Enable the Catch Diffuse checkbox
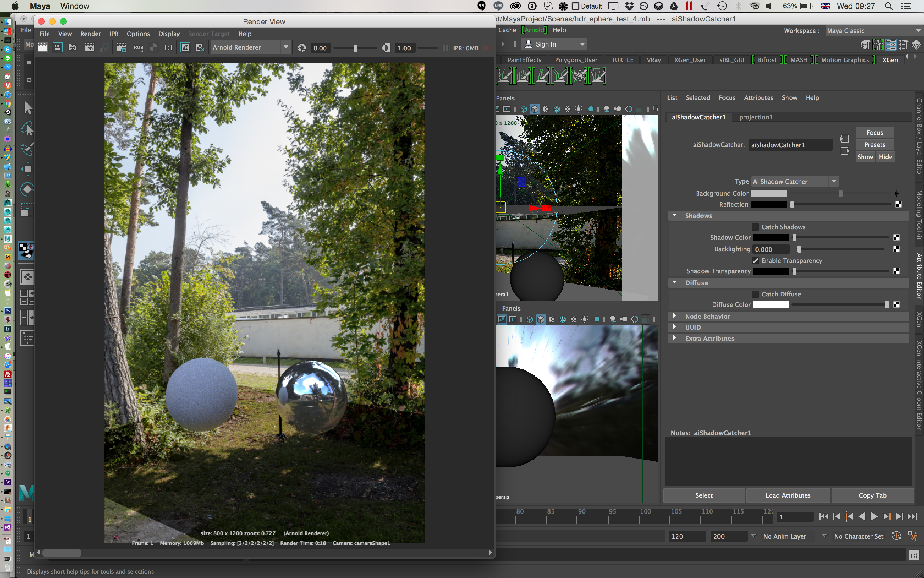Screen dimensions: 924x578 755,294
